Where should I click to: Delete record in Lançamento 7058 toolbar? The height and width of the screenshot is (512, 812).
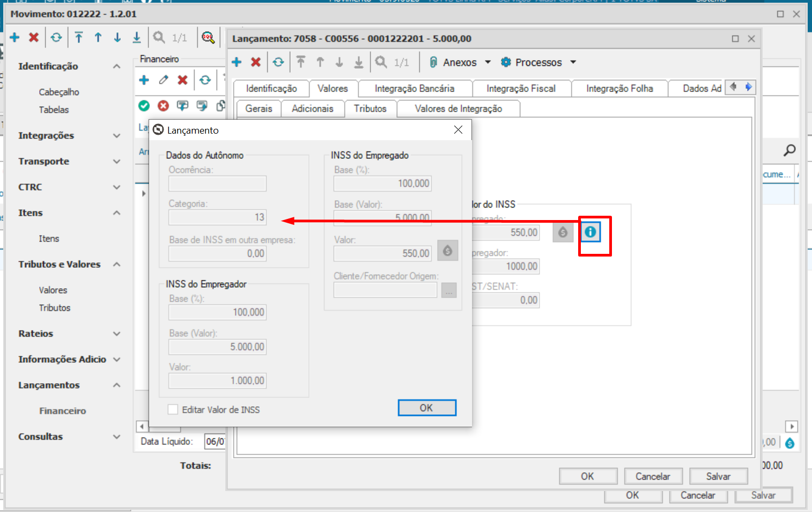pos(256,62)
